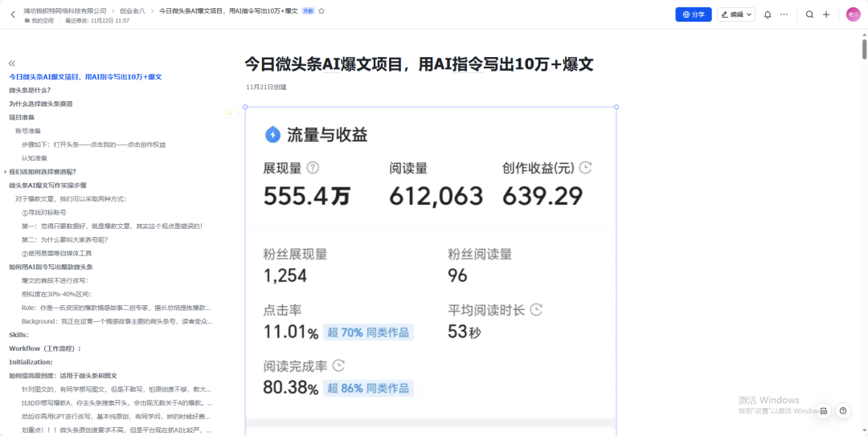
Task: Open the 编辑 mode dropdown
Action: click(735, 14)
